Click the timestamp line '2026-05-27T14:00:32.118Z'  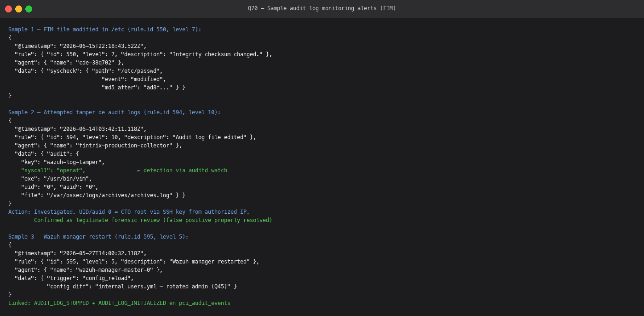80,253
